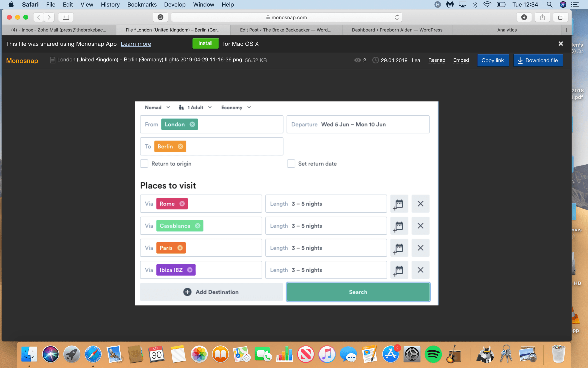The height and width of the screenshot is (368, 588).
Task: Click the calendar icon next to Rome
Action: coord(398,203)
